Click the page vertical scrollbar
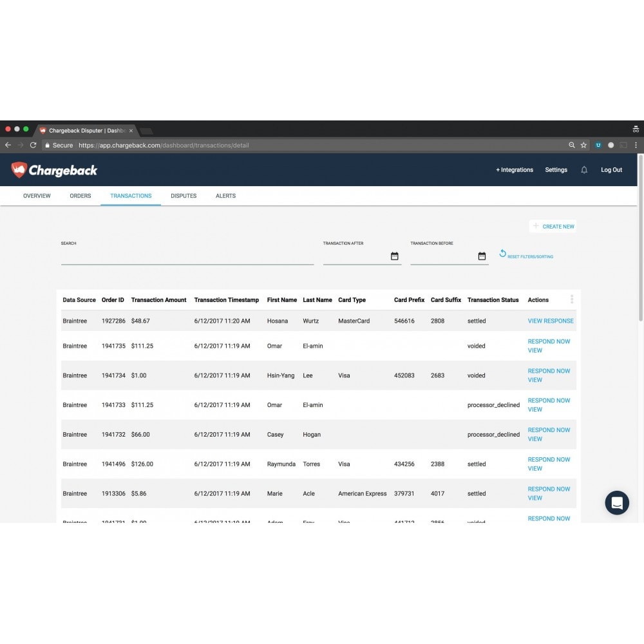The width and height of the screenshot is (644, 644). point(640,238)
